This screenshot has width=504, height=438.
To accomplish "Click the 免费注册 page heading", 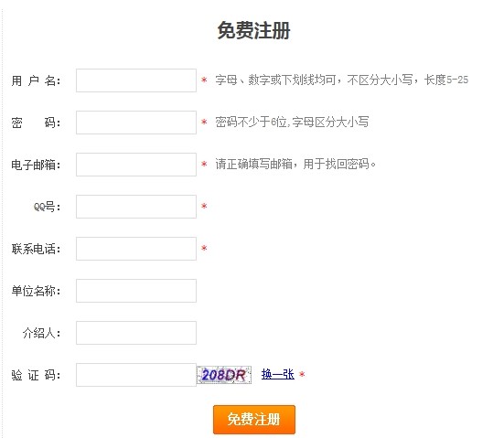I will pos(254,30).
